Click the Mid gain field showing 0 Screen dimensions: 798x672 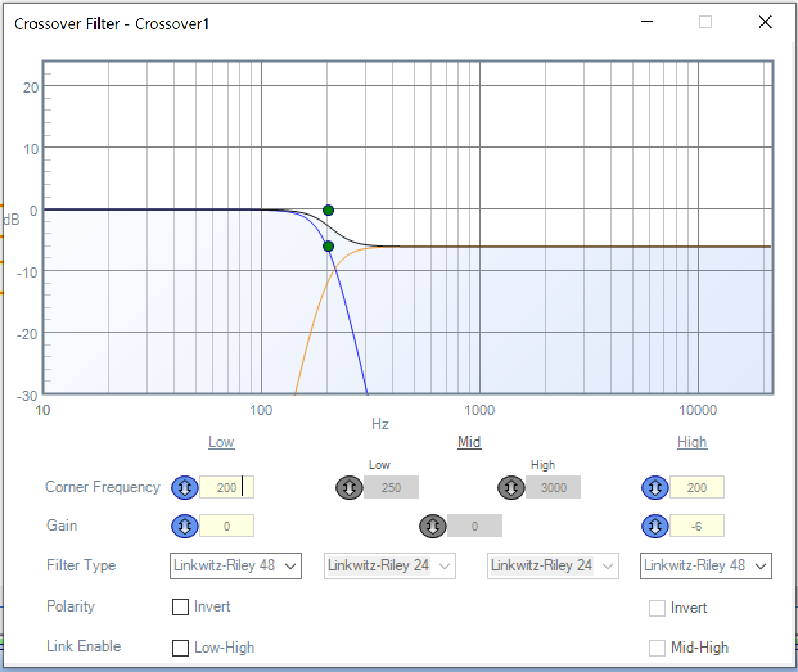pyautogui.click(x=475, y=526)
